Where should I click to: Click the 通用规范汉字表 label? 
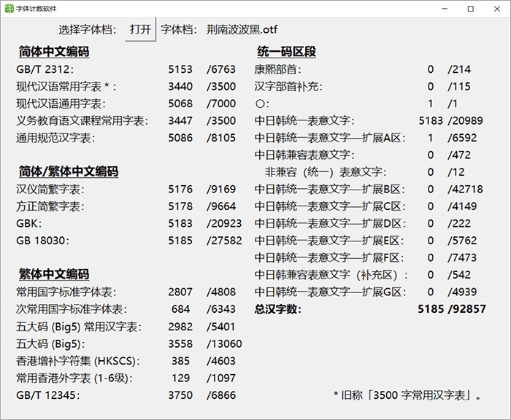pyautogui.click(x=55, y=138)
